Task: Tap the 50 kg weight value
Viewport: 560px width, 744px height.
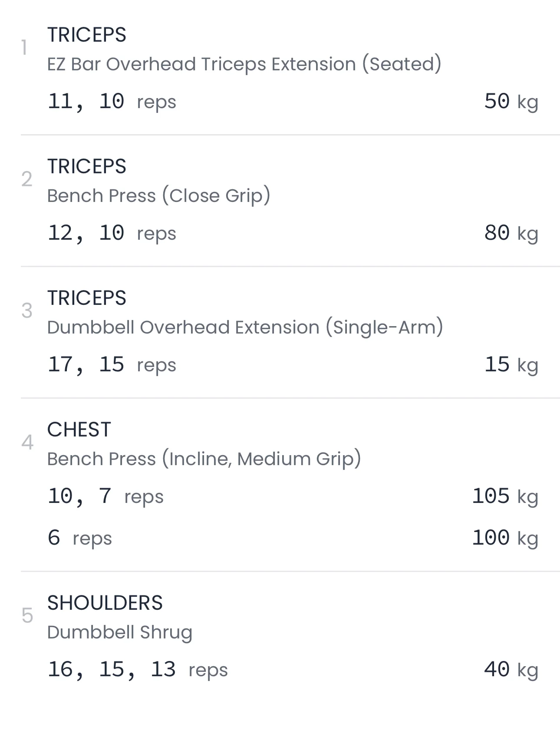Action: 511,102
